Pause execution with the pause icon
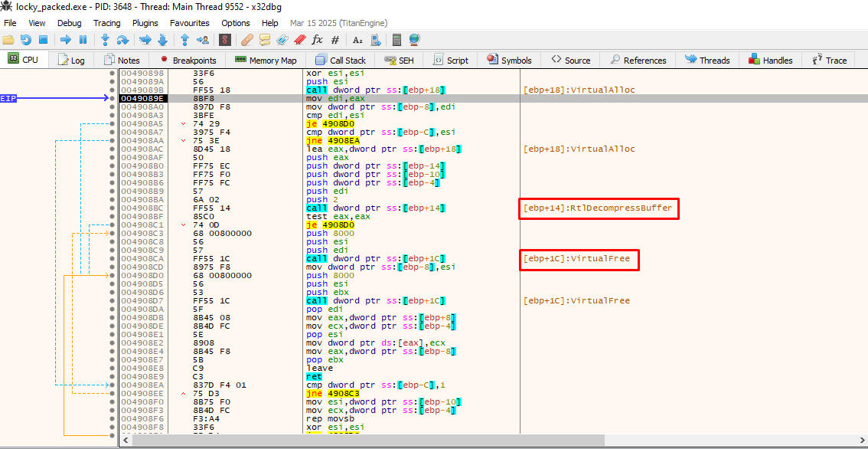This screenshot has width=868, height=449. 83,40
